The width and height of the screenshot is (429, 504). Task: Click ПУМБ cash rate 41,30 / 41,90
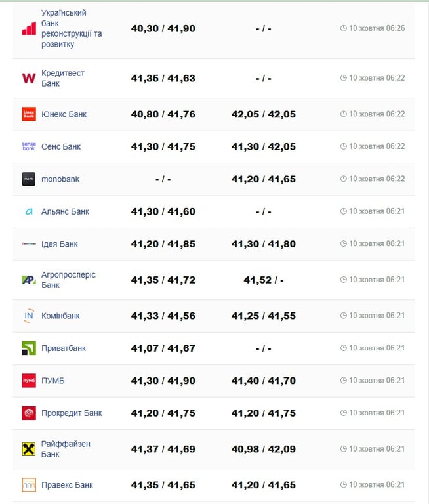click(x=163, y=381)
